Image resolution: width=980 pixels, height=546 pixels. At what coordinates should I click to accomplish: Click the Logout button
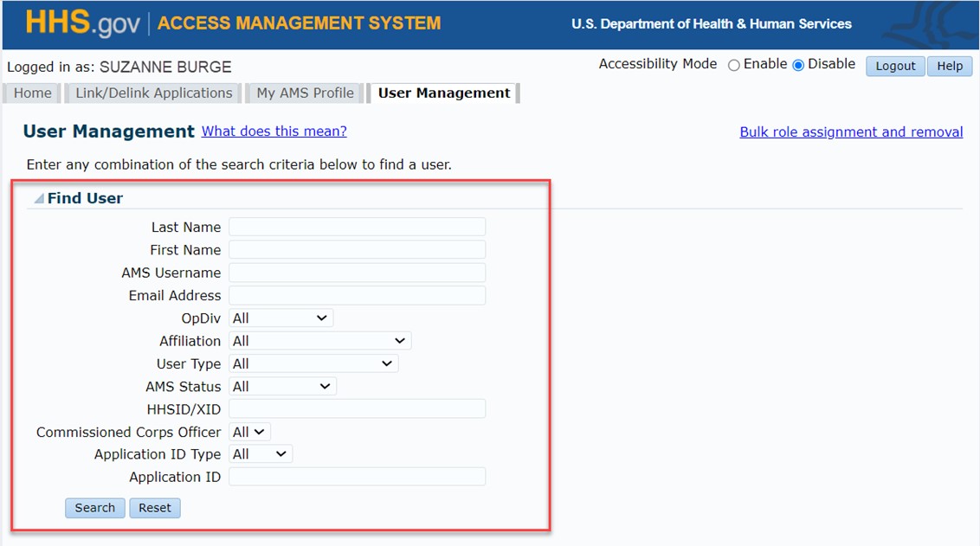click(x=895, y=66)
